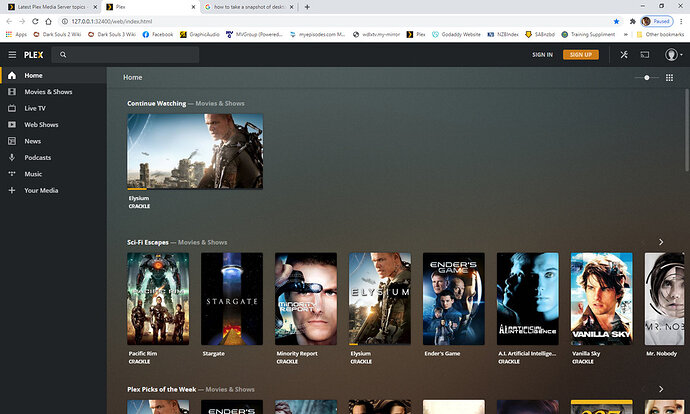Open Elysium poster in Sci-Fi Escapes

[380, 299]
